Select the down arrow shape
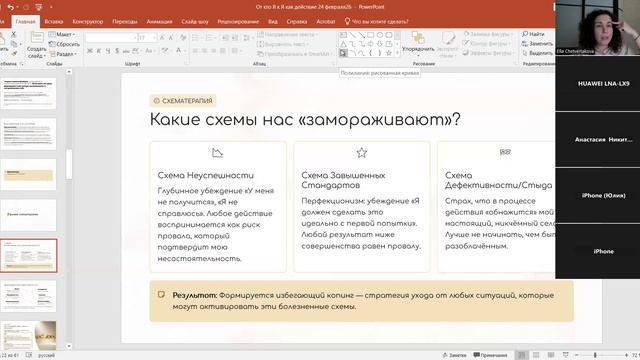The image size is (640, 360). point(380,44)
